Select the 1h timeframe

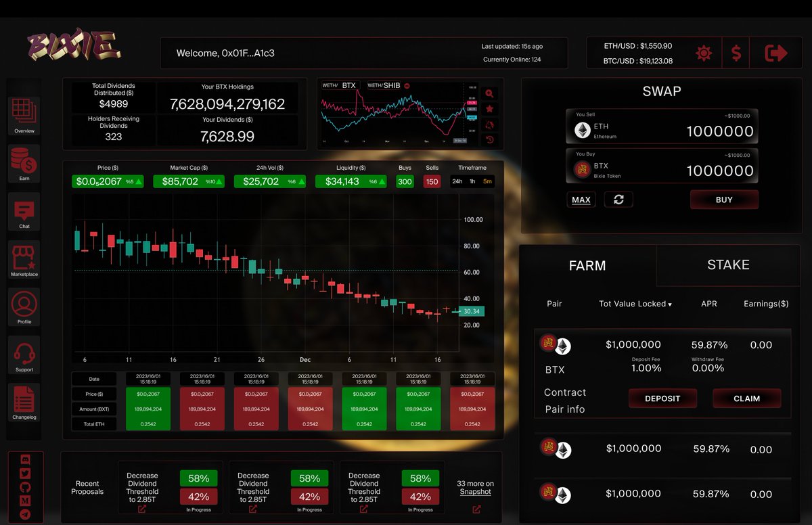pos(472,181)
